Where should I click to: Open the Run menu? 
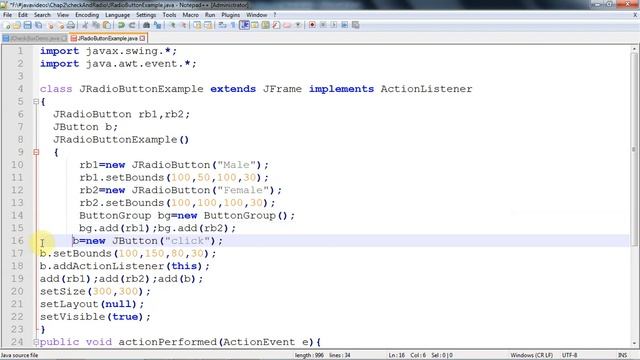coord(210,15)
